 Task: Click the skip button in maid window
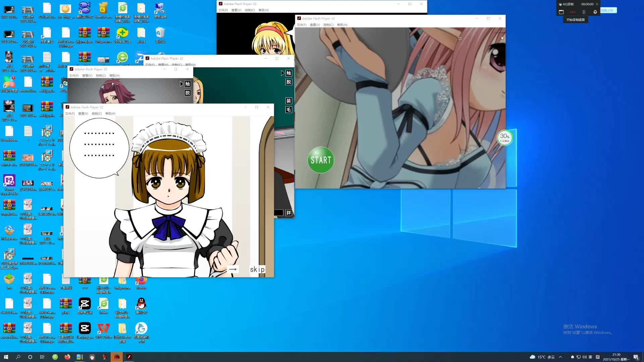[x=257, y=269]
